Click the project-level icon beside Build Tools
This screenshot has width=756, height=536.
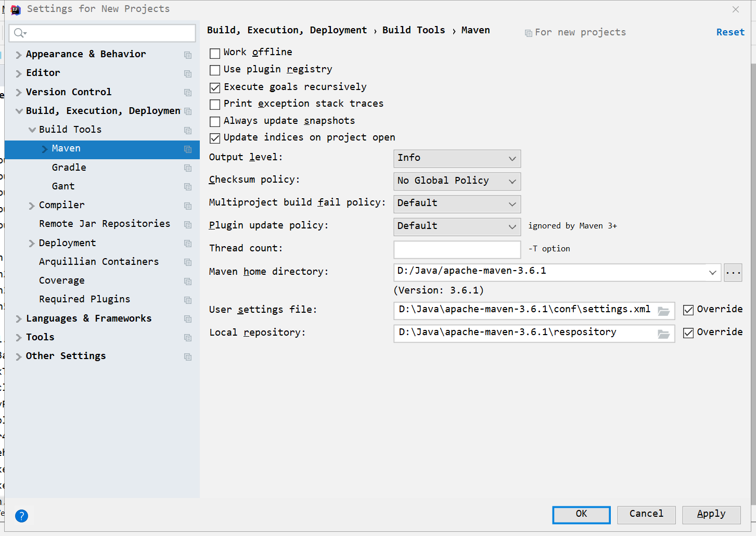click(188, 130)
